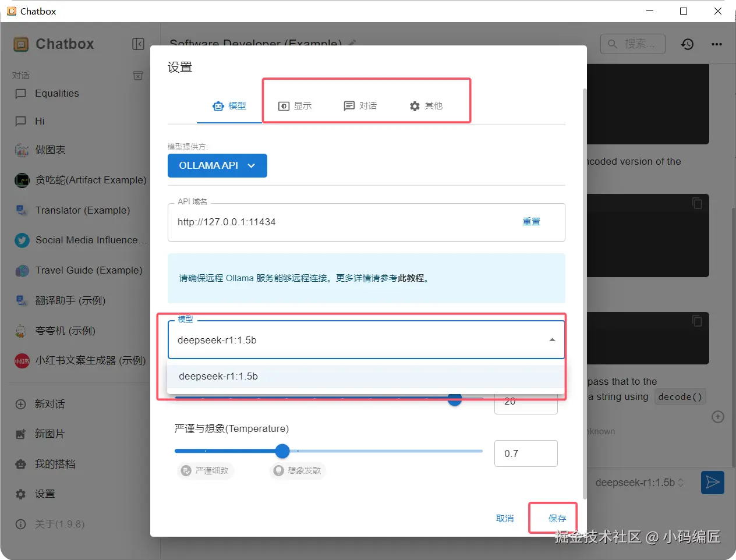Select the 想象发散 preset chip
Image resolution: width=736 pixels, height=560 pixels.
[298, 470]
